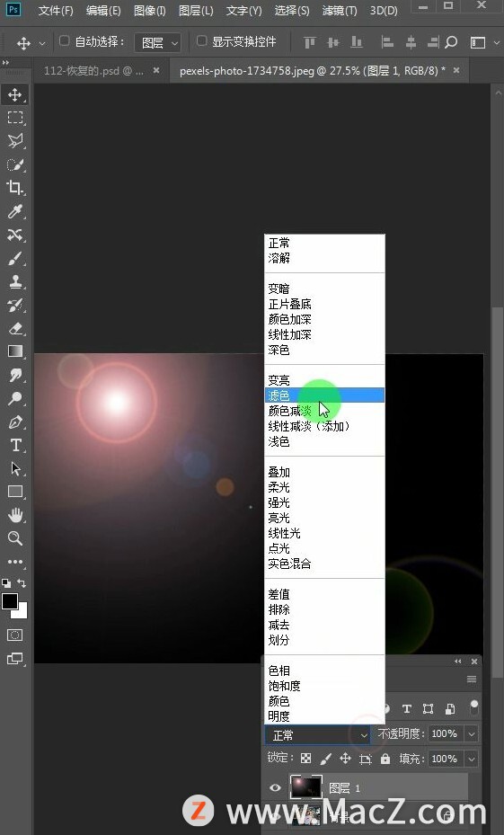
Task: Select the Dodge tool
Action: pyautogui.click(x=15, y=398)
